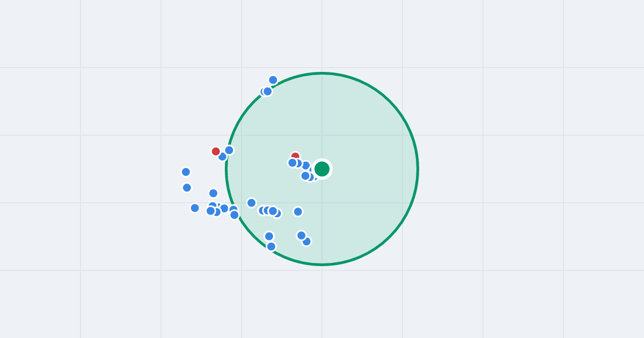Image resolution: width=644 pixels, height=338 pixels.
Task: Click the green radius circle outline
Action: point(418,169)
